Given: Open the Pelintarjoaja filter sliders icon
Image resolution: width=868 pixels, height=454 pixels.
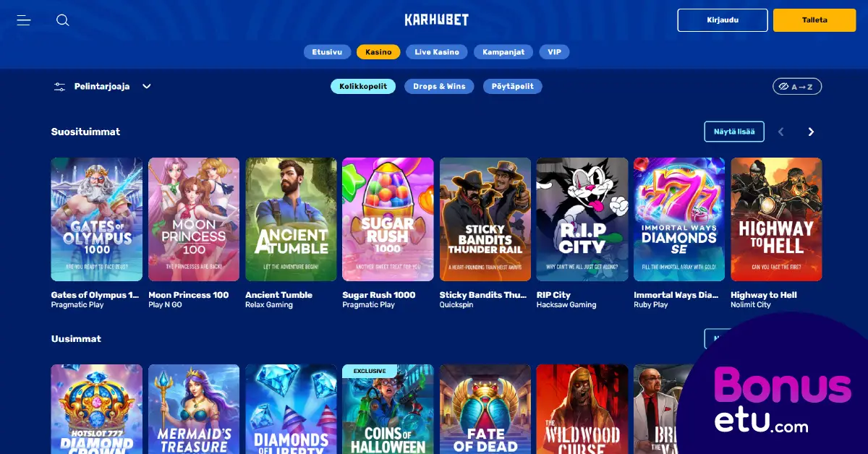Looking at the screenshot, I should tap(59, 87).
